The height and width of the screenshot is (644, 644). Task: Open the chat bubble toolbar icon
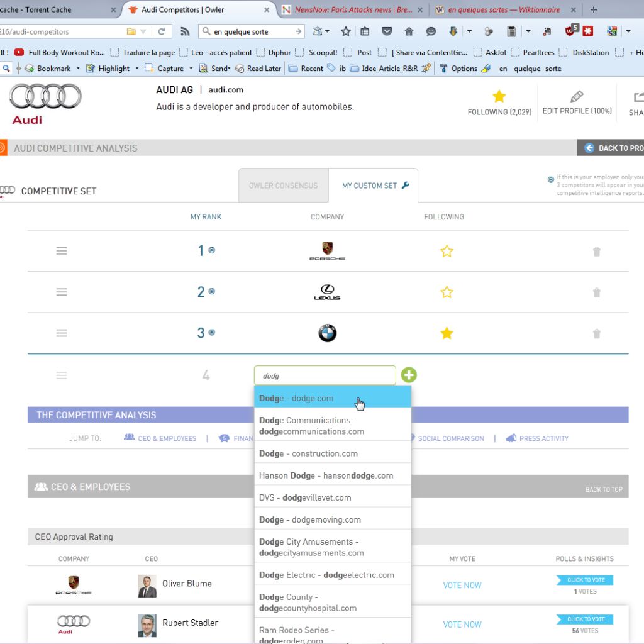click(x=431, y=31)
